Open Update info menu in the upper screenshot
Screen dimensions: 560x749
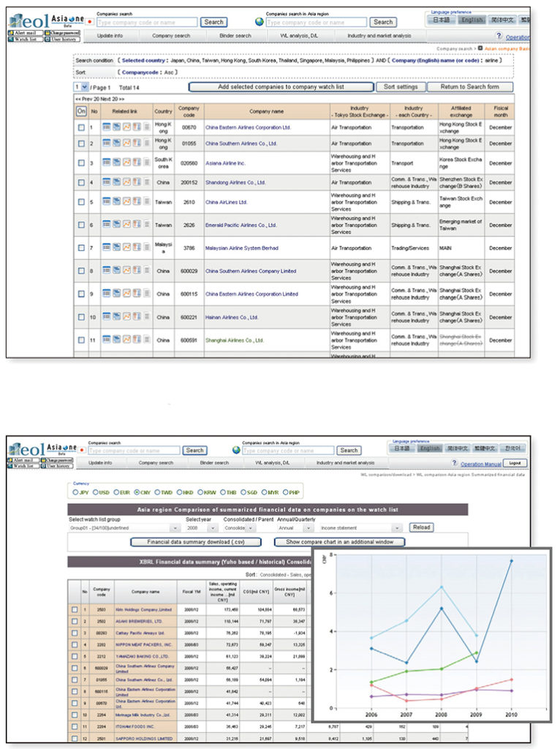[x=110, y=36]
